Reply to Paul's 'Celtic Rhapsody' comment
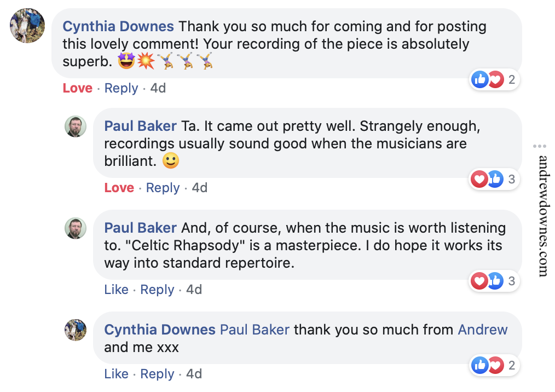This screenshot has width=555, height=392. (157, 290)
